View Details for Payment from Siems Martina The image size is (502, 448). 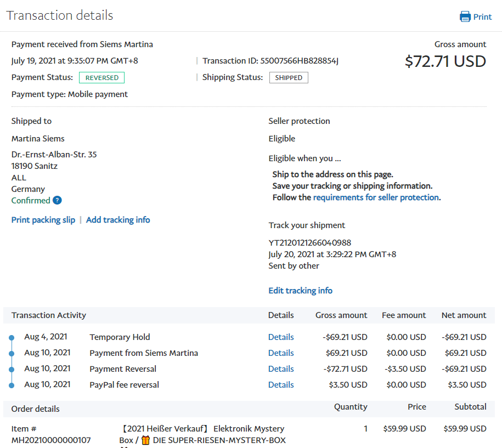pos(281,353)
